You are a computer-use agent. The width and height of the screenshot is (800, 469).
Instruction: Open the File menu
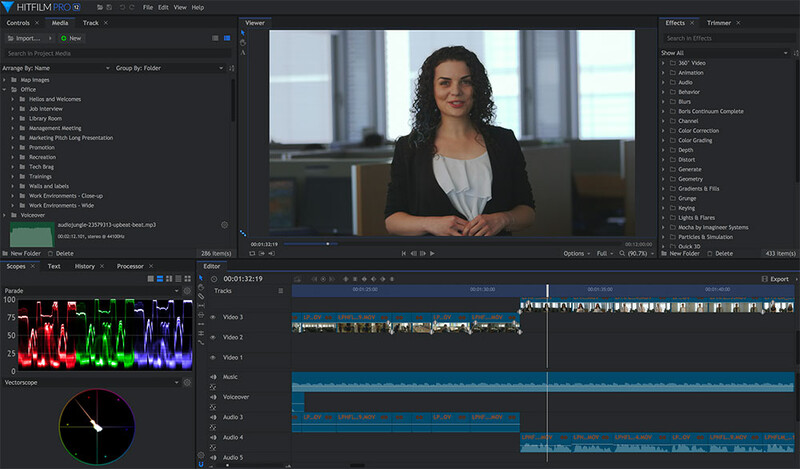(148, 8)
